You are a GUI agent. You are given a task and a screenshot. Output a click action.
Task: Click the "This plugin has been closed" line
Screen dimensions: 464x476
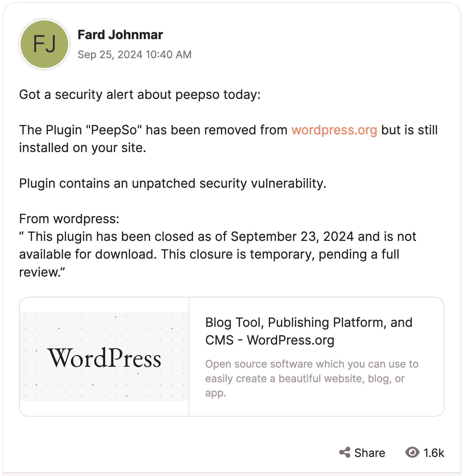coord(218,237)
